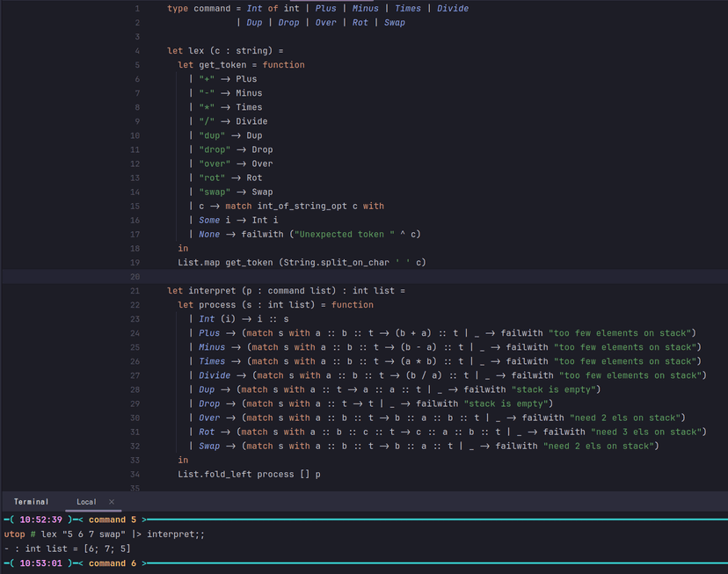Click get_token in the line 5 definition
Viewport: 728px width, 574px height.
[222, 65]
